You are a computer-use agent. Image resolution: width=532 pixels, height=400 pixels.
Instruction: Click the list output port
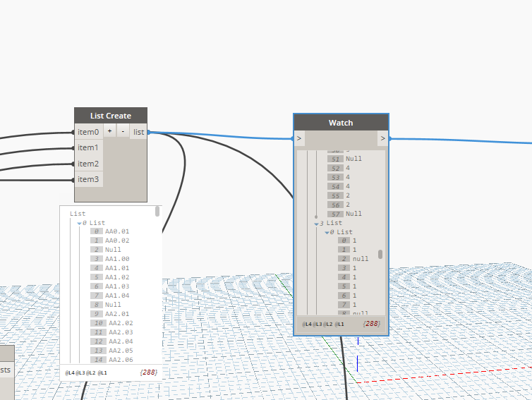click(138, 132)
